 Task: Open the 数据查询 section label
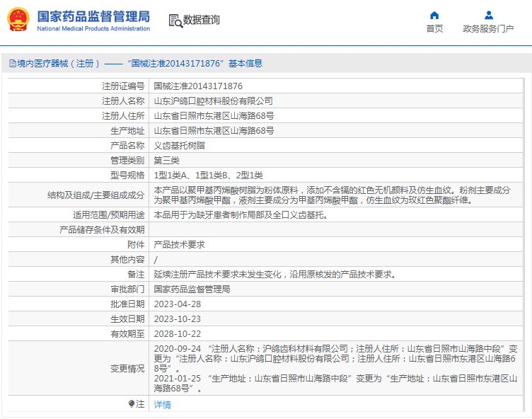(202, 21)
